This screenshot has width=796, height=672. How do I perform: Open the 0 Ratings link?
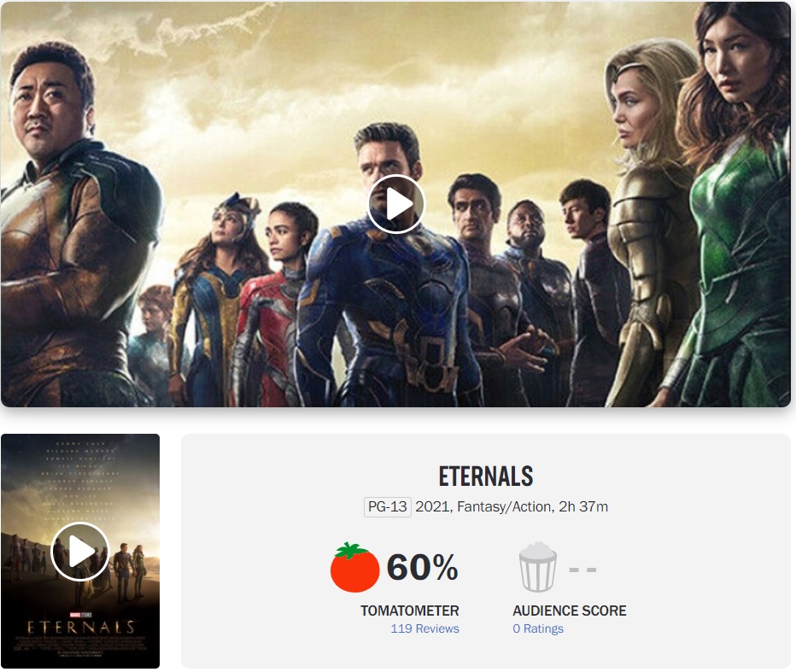[538, 628]
